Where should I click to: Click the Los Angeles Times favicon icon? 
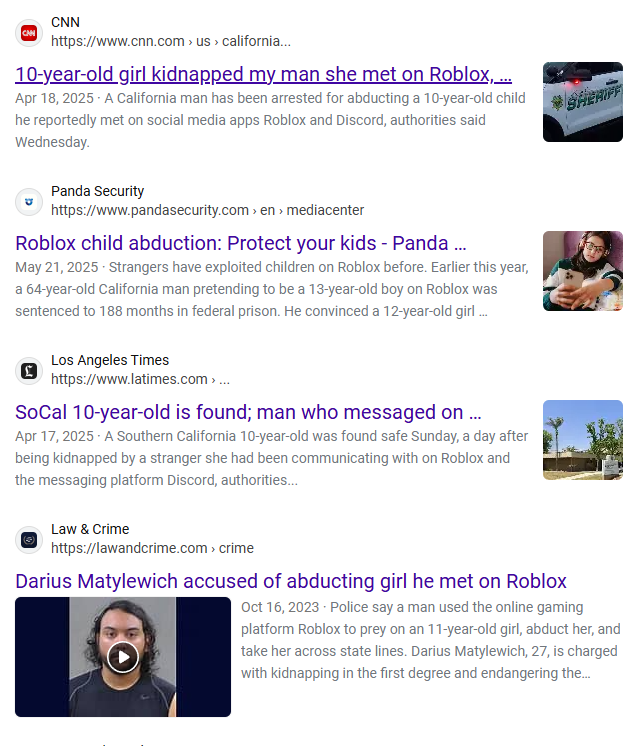29,371
